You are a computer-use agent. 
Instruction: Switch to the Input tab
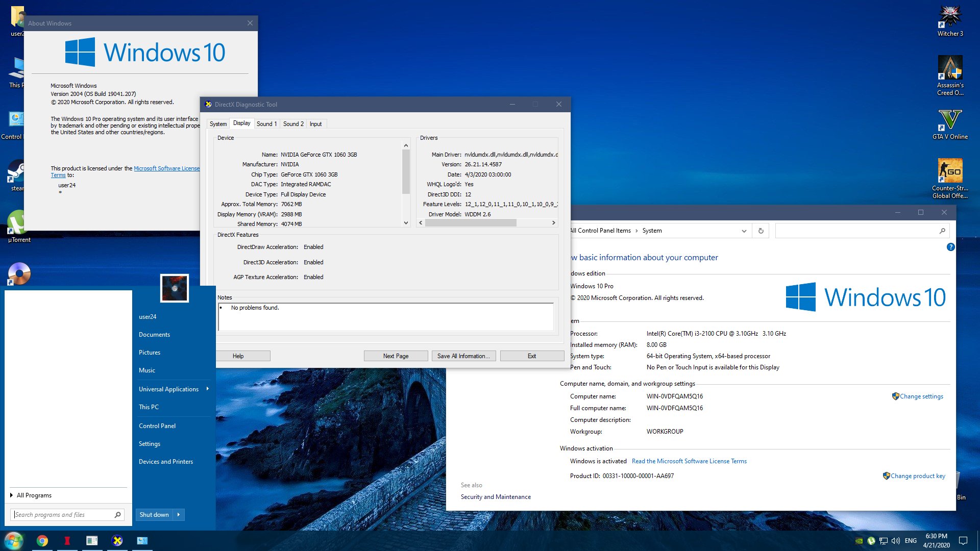coord(315,124)
